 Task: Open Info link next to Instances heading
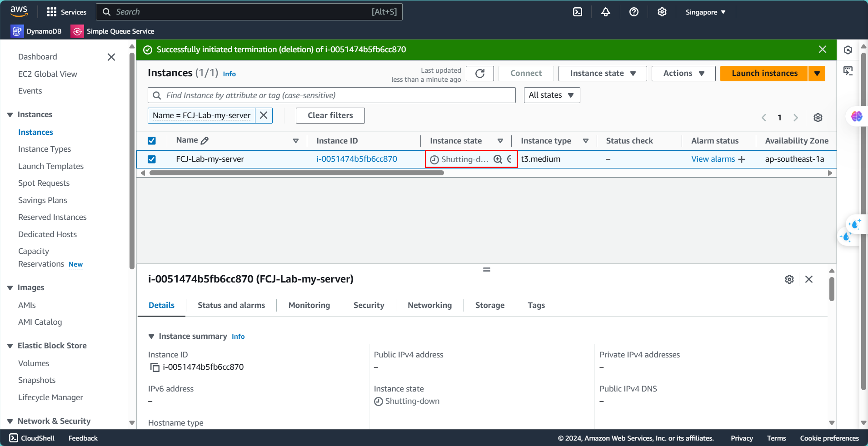point(229,74)
